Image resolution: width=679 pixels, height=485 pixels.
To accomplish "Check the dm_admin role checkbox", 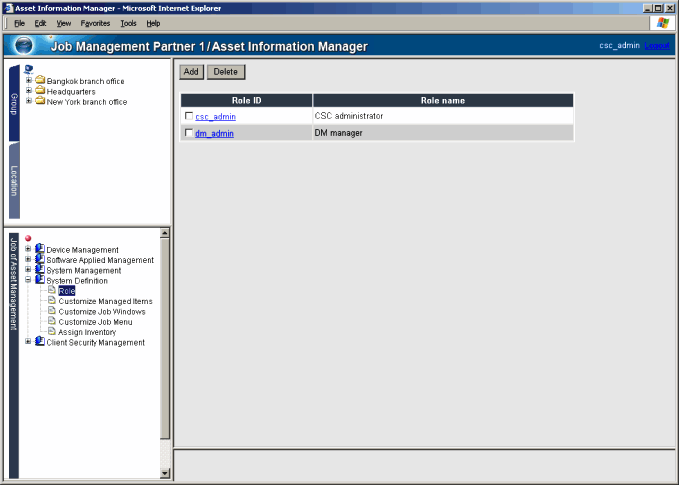I will click(x=189, y=133).
